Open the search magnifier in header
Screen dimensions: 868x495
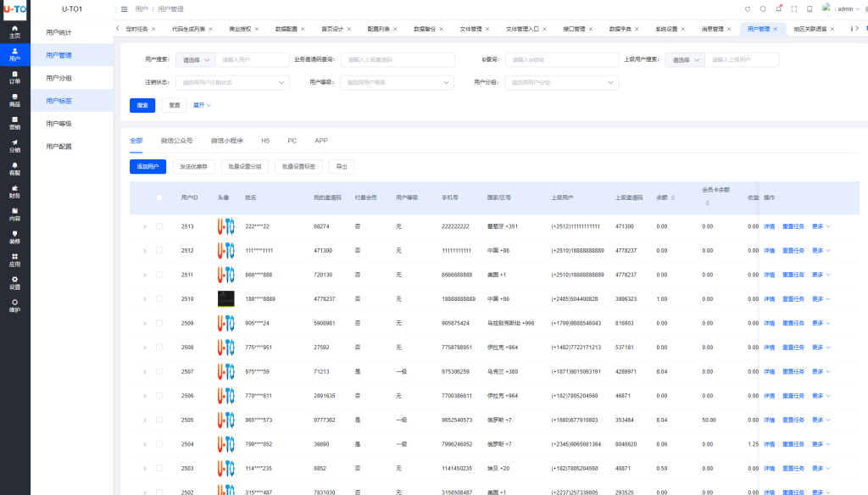[x=763, y=8]
